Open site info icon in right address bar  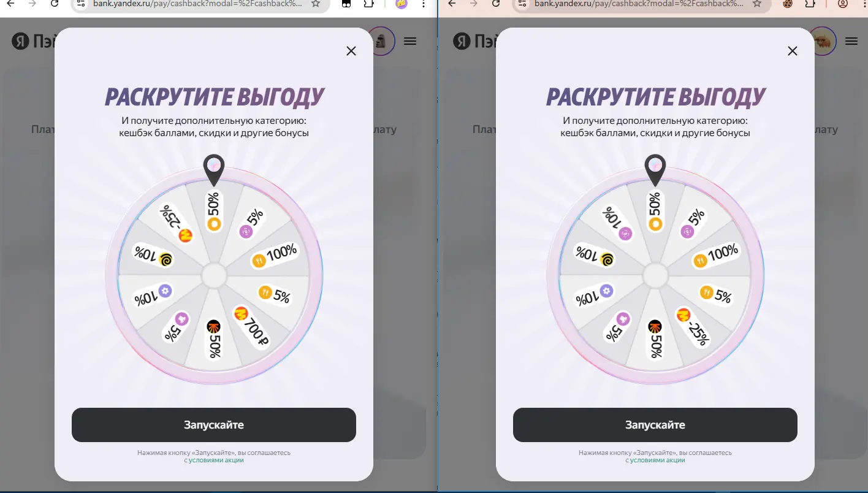pyautogui.click(x=523, y=4)
